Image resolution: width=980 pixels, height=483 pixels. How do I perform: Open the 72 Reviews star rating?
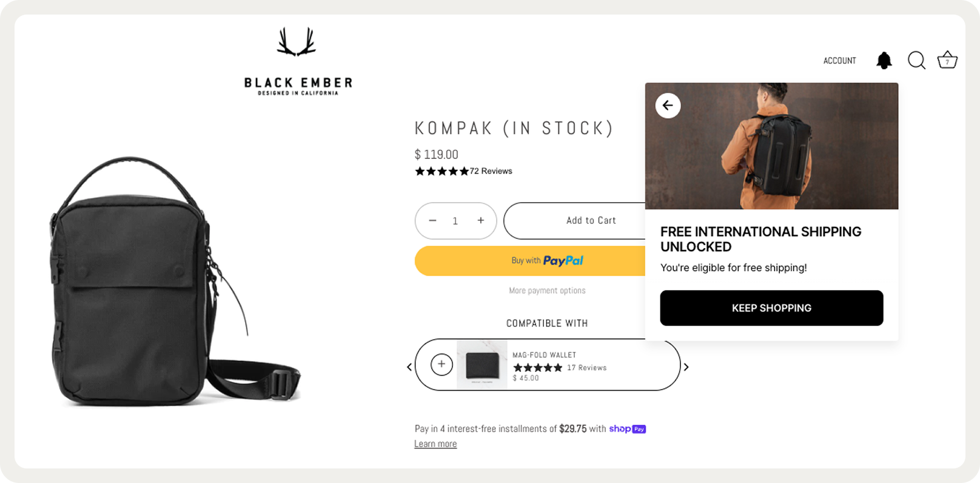click(463, 171)
